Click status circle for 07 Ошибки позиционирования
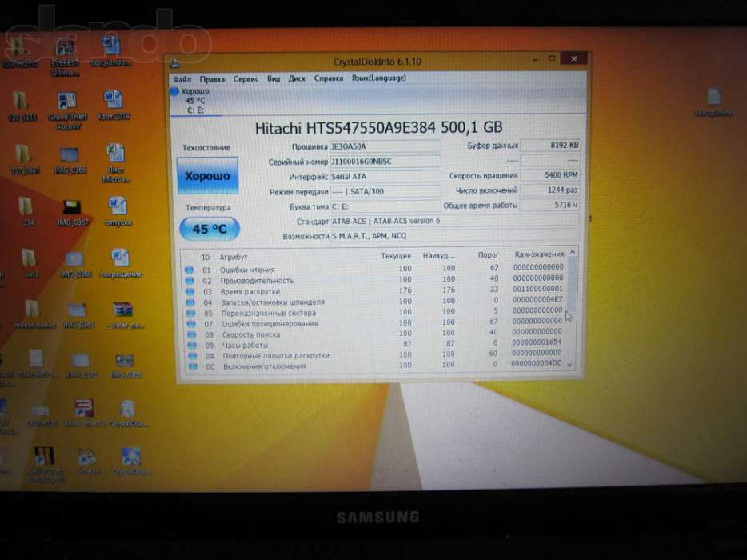 click(x=191, y=324)
